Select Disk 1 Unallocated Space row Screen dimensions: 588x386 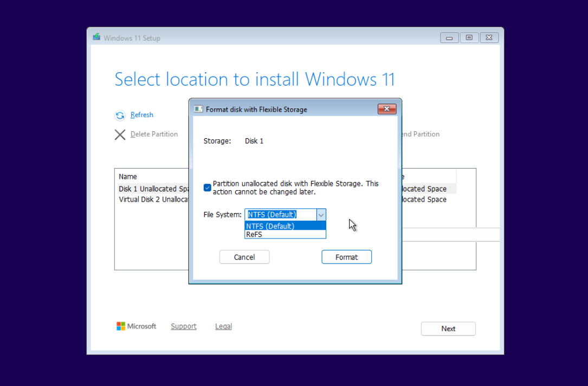[x=154, y=189]
